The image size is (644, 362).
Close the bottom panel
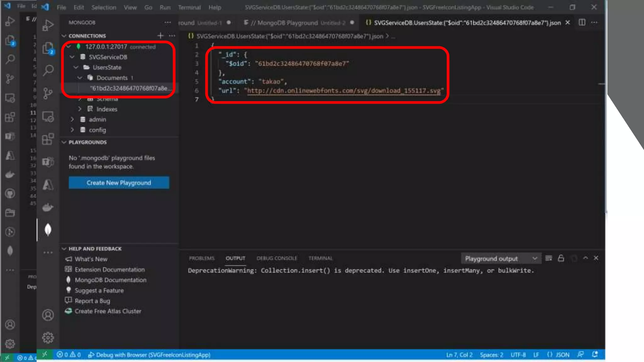pyautogui.click(x=596, y=258)
